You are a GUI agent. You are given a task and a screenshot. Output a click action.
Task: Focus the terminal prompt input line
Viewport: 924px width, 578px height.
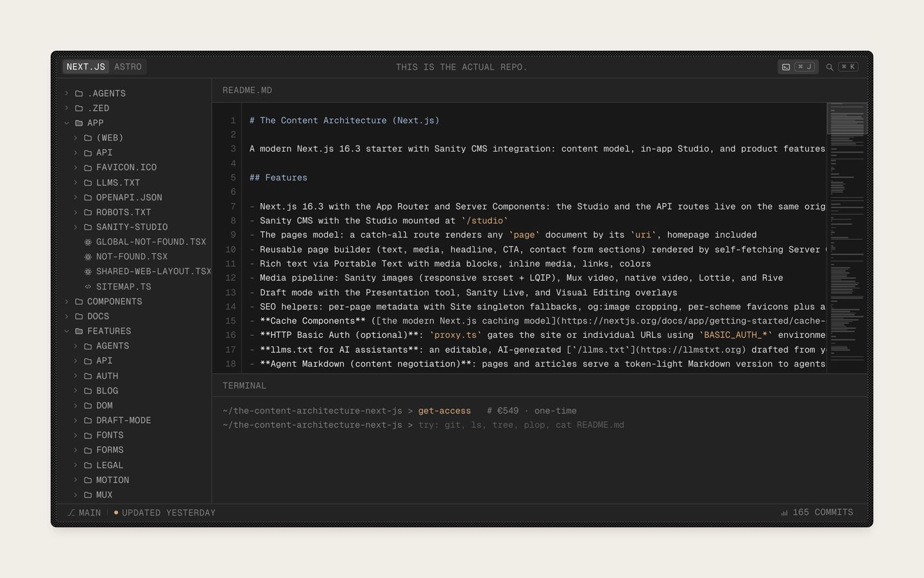point(521,425)
